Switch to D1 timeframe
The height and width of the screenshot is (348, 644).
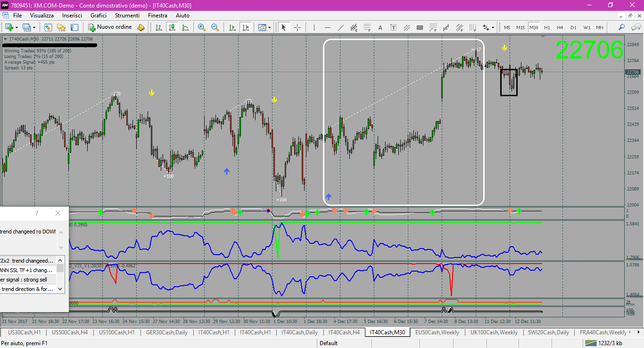tap(573, 27)
